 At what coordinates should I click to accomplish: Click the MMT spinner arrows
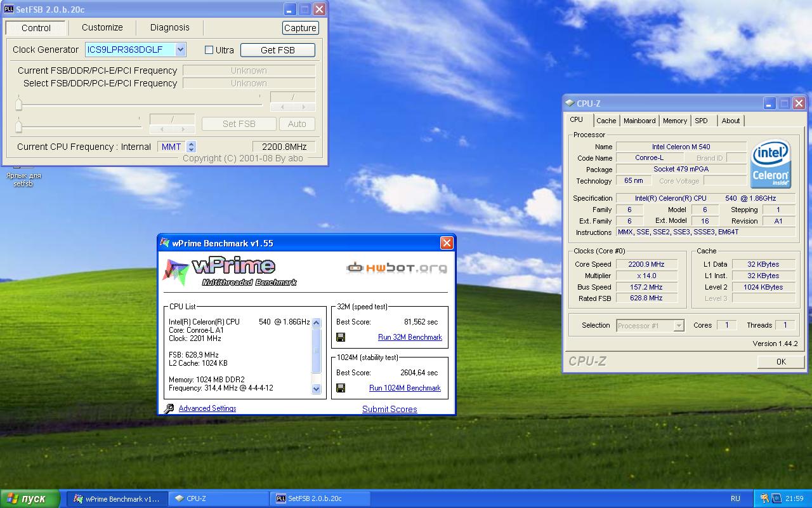pos(191,147)
